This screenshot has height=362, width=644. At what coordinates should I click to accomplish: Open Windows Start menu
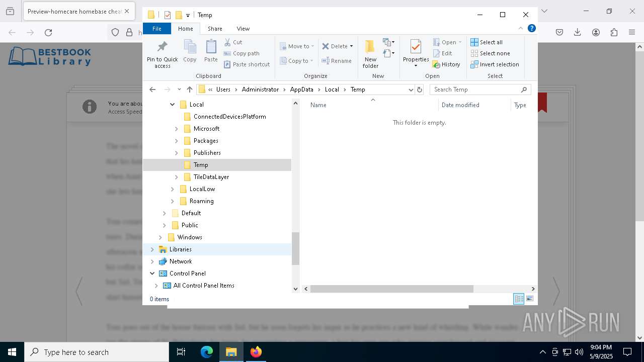click(12, 352)
